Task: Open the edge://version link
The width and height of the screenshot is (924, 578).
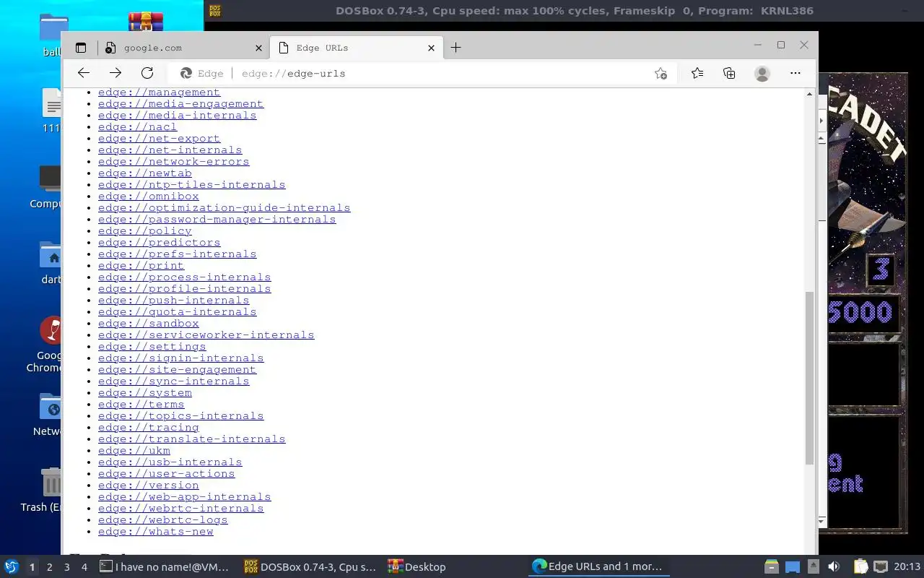Action: (x=148, y=485)
